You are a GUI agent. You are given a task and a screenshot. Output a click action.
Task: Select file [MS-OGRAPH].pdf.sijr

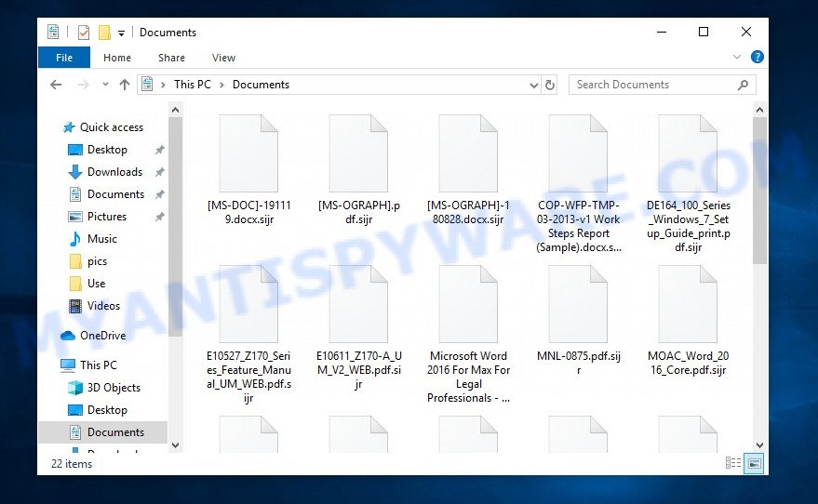coord(358,170)
